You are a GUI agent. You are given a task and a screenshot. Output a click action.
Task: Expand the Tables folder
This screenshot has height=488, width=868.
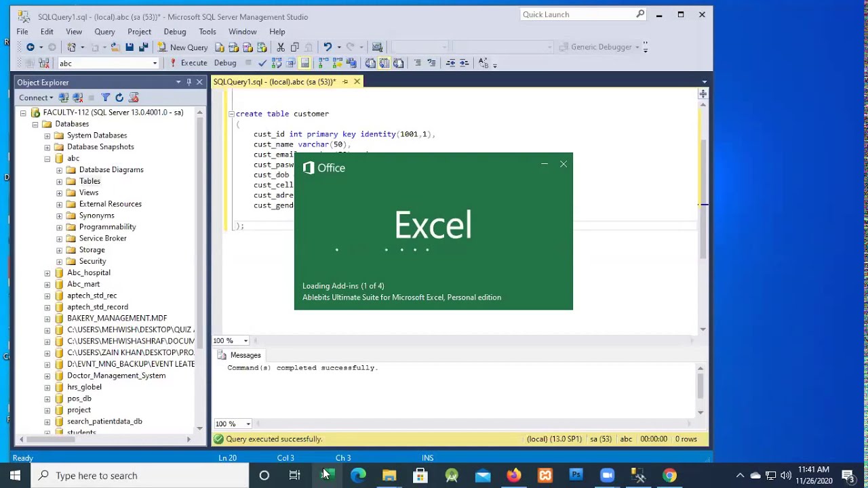click(x=59, y=182)
